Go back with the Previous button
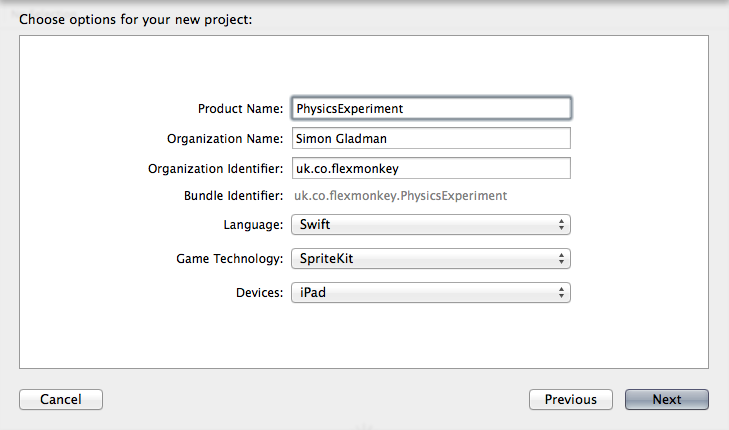Image resolution: width=729 pixels, height=430 pixels. coord(570,399)
